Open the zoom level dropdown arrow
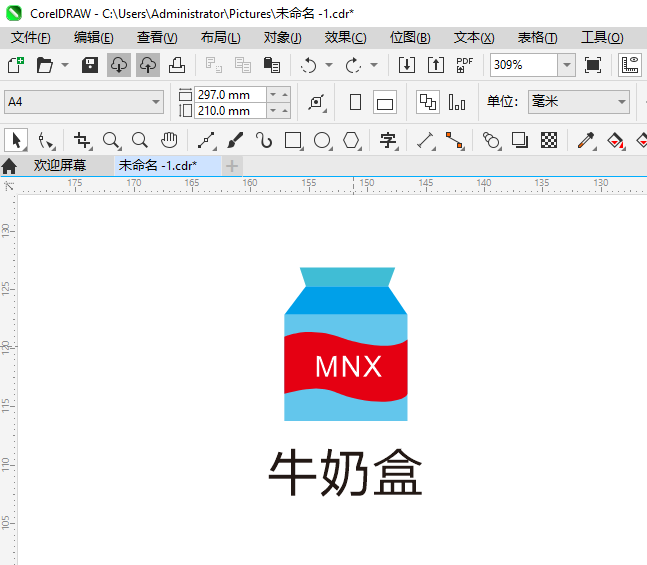This screenshot has width=647, height=565. (567, 65)
